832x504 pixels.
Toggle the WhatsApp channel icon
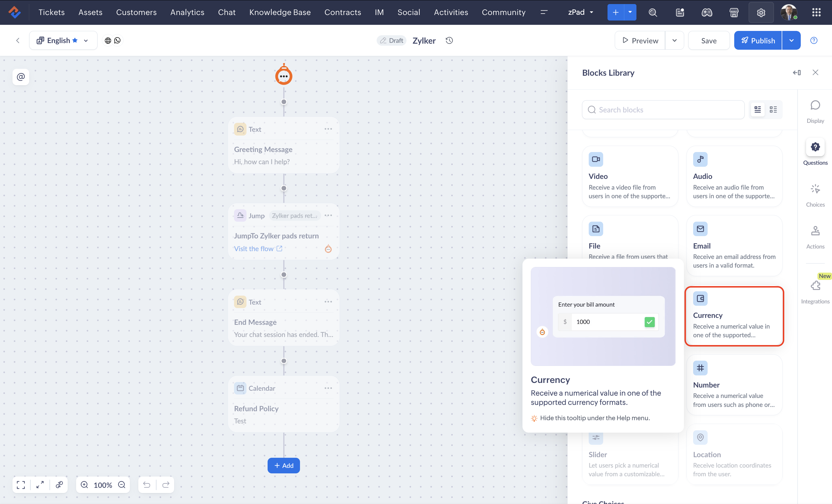(x=117, y=40)
